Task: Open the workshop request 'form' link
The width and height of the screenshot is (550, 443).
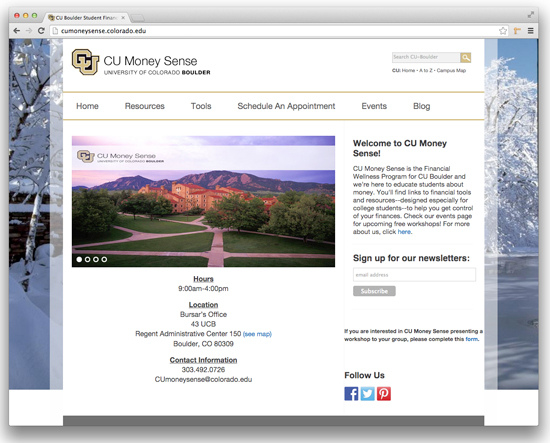Action: [471, 339]
